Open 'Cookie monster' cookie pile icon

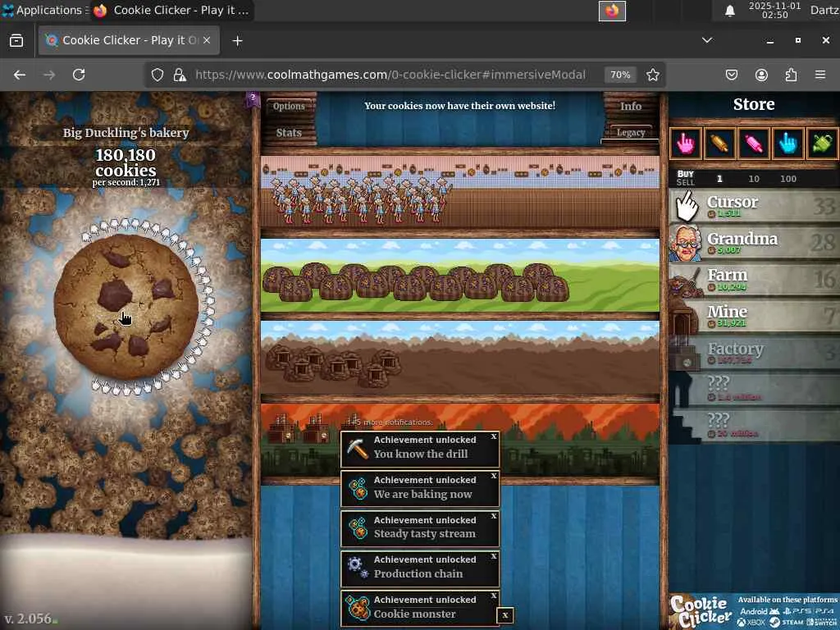point(358,608)
